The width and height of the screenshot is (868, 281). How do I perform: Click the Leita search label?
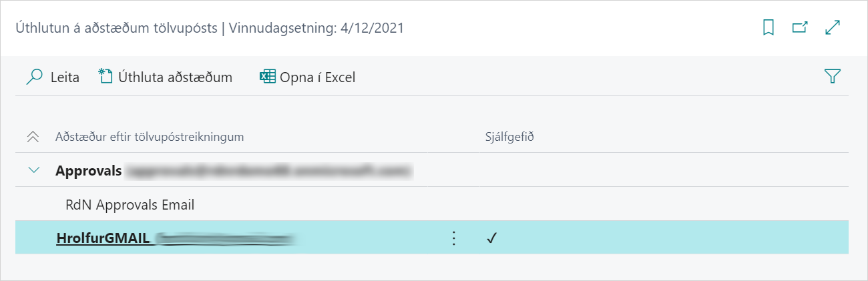[65, 77]
